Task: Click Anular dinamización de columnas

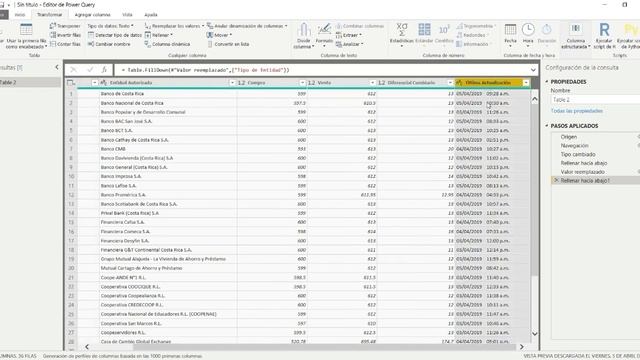Action: [247, 26]
